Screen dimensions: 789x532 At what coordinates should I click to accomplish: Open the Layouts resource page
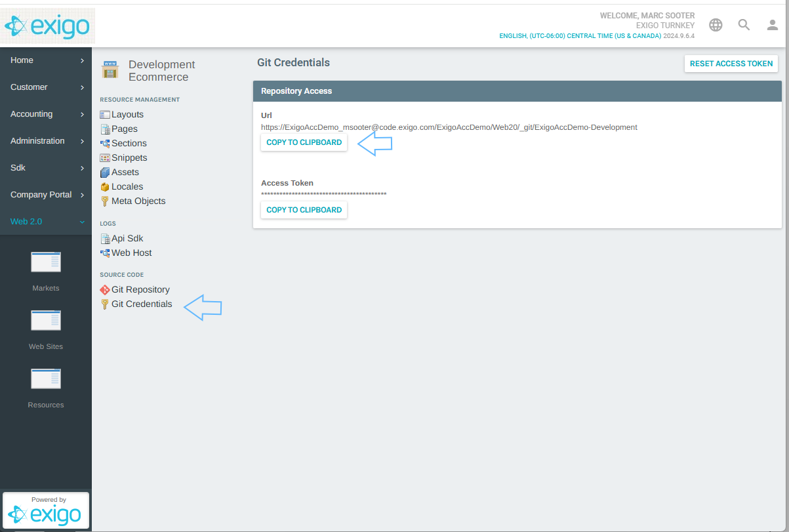click(x=127, y=114)
